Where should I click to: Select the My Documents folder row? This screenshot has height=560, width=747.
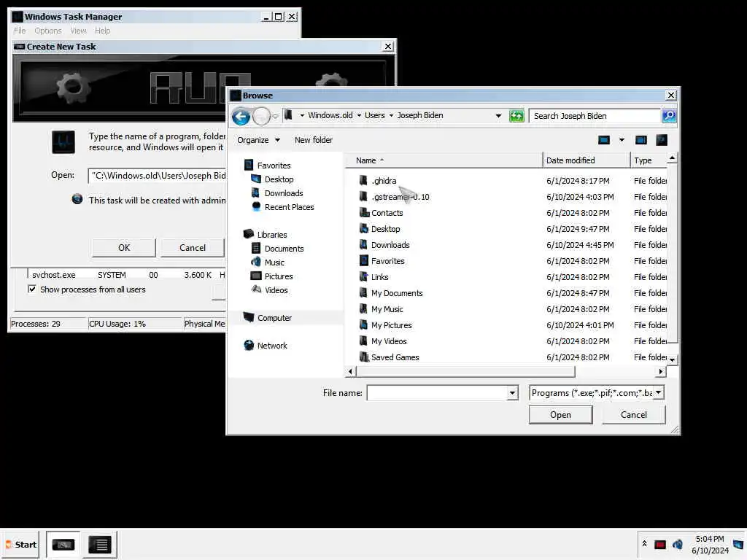point(512,293)
